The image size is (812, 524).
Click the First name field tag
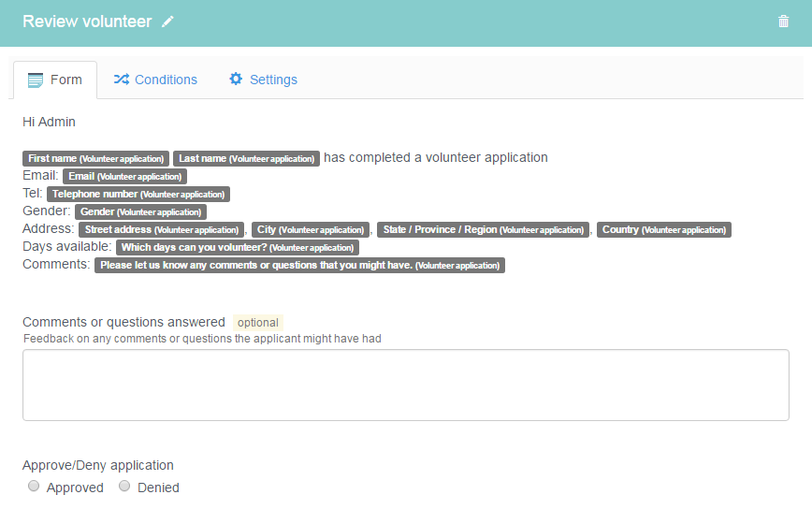(95, 158)
